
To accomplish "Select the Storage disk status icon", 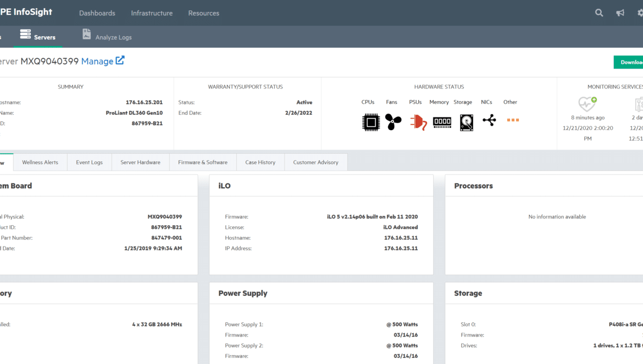I will [466, 122].
